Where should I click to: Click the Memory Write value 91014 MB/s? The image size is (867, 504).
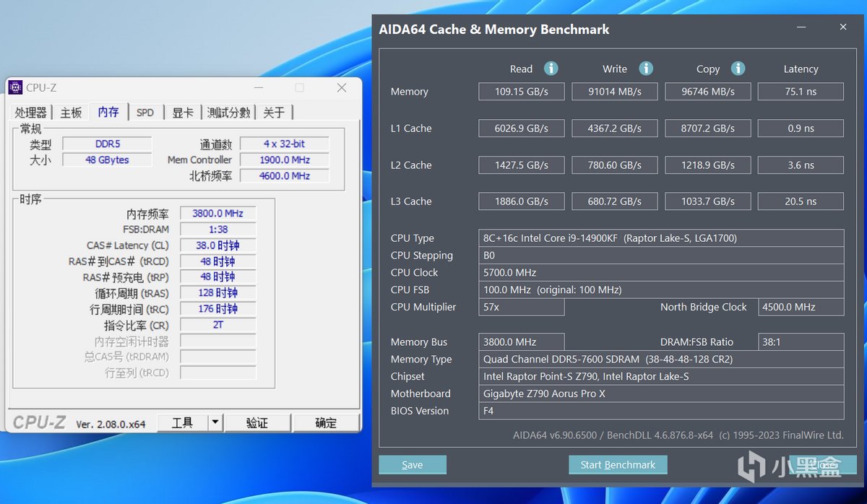[x=615, y=92]
